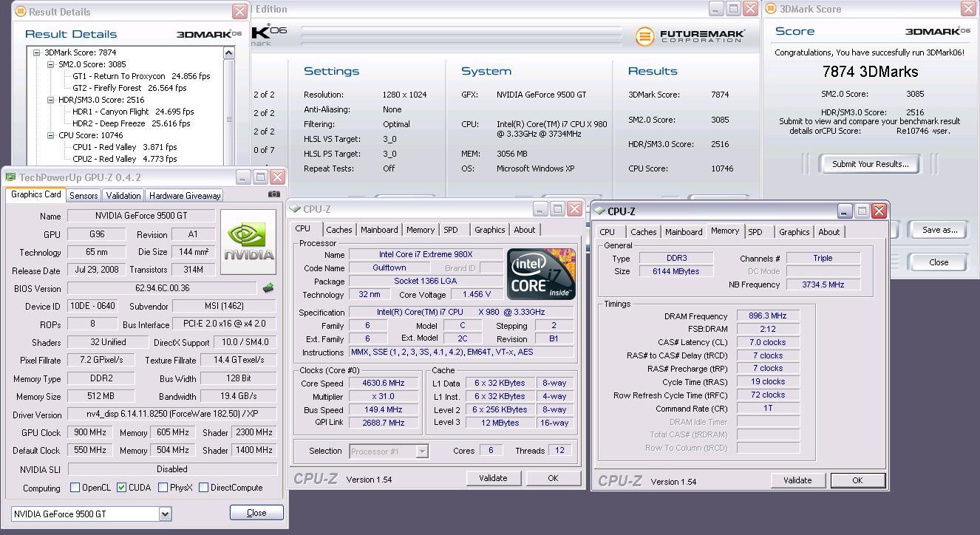Screen dimensions: 980x535
Task: Enable the OpenCL checkbox
Action: (75, 488)
